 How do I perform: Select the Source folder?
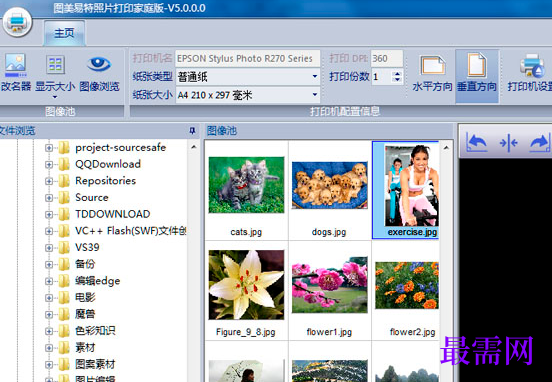92,197
